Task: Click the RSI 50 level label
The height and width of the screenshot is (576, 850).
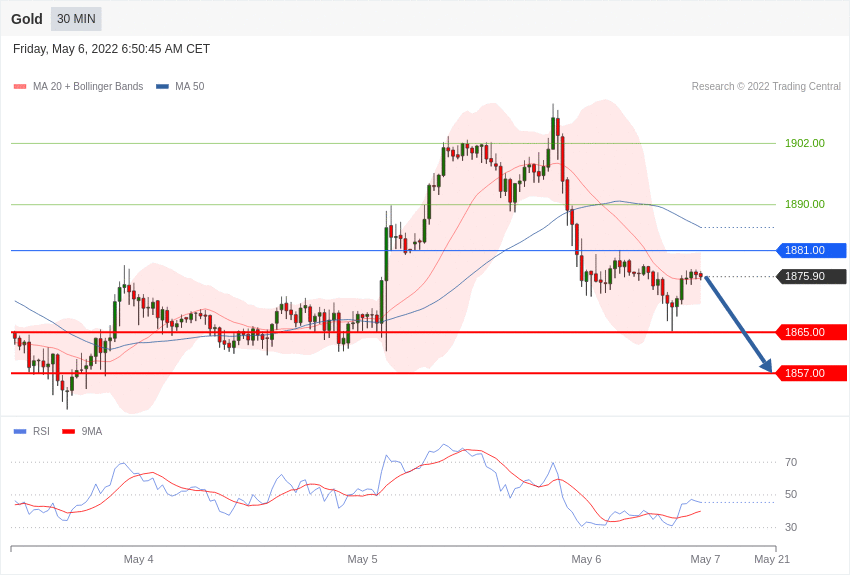Action: point(791,494)
